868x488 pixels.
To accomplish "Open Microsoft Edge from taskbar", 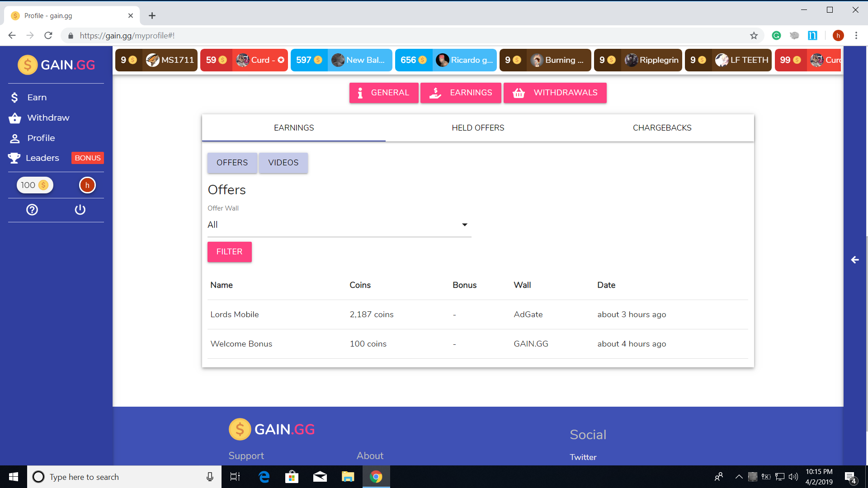I will (x=264, y=477).
